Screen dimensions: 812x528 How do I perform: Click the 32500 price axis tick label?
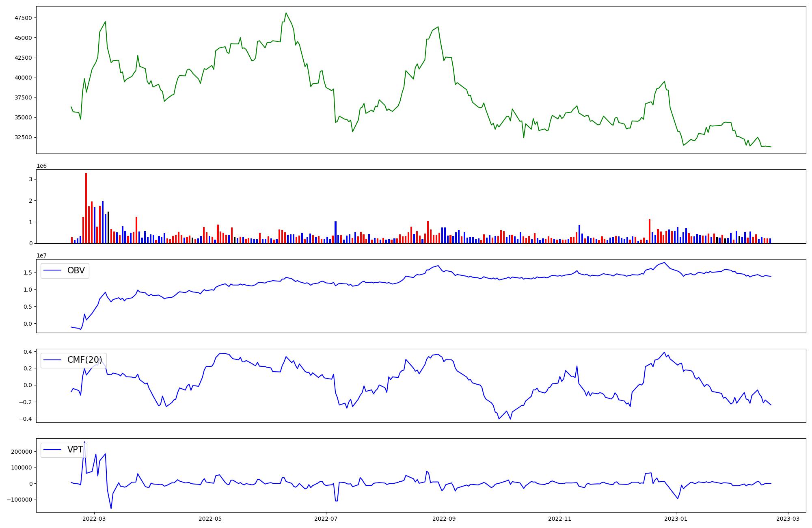tap(23, 137)
